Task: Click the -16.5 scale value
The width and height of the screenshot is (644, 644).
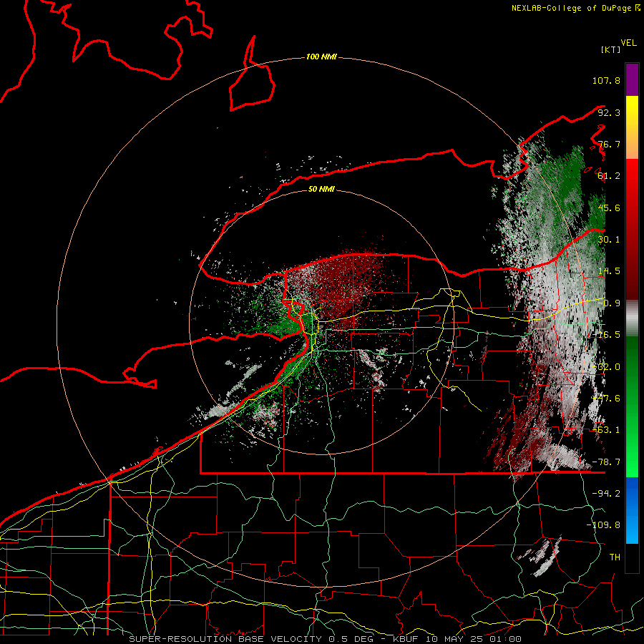Action: 606,335
